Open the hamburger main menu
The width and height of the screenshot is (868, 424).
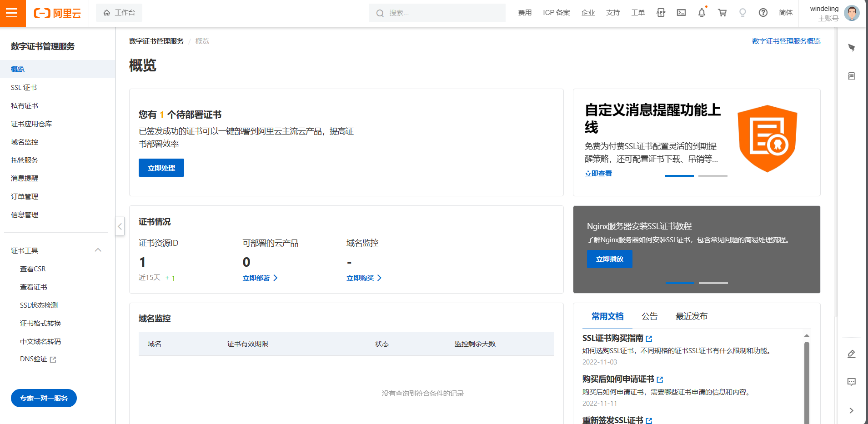[x=12, y=13]
